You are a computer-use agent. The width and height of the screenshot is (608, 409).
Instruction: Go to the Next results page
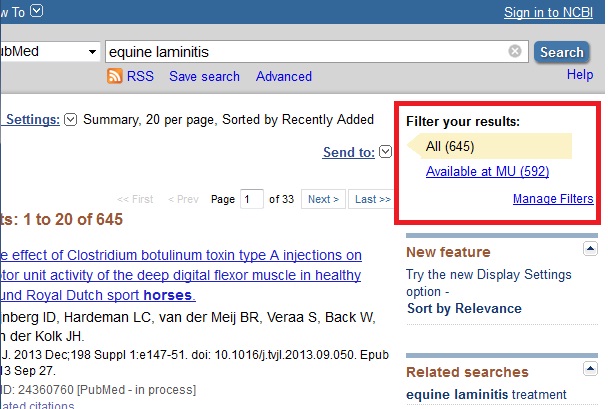click(x=323, y=199)
